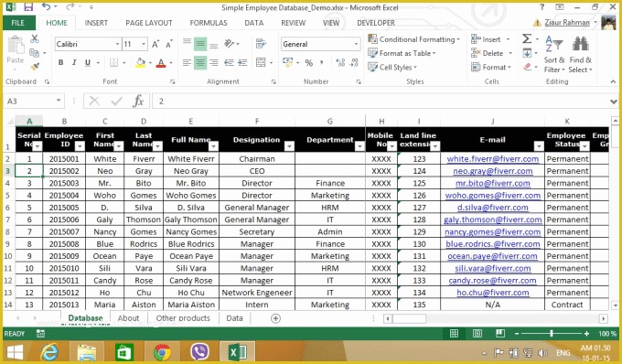Open E-mail column filter dropdown

pos(539,146)
